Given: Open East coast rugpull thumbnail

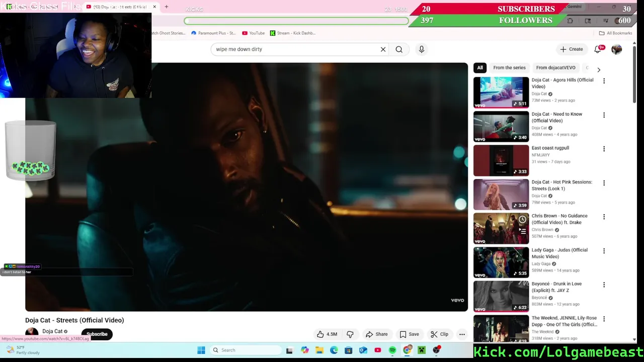Looking at the screenshot, I should pos(501,160).
